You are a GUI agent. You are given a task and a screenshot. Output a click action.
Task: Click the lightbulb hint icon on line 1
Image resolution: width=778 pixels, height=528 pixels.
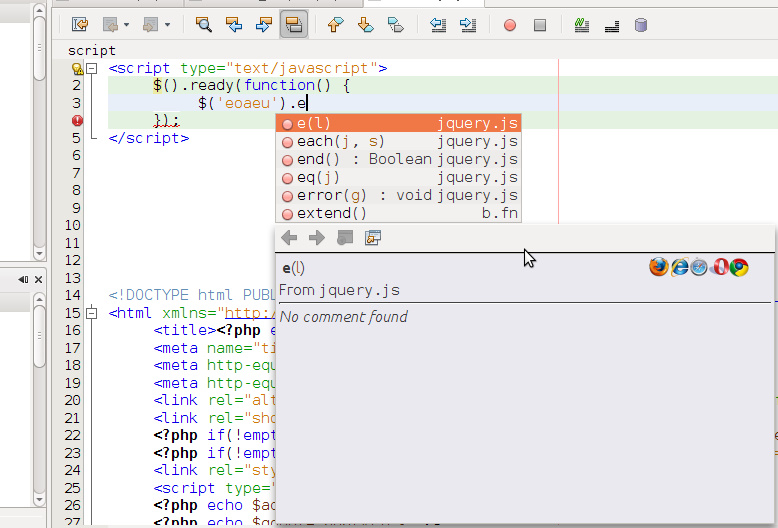click(x=77, y=68)
